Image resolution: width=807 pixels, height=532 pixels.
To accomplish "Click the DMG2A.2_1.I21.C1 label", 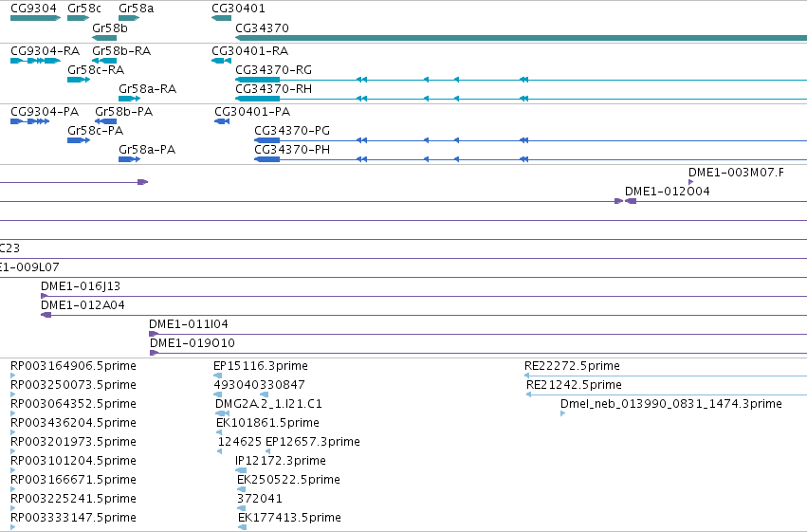I will click(268, 404).
